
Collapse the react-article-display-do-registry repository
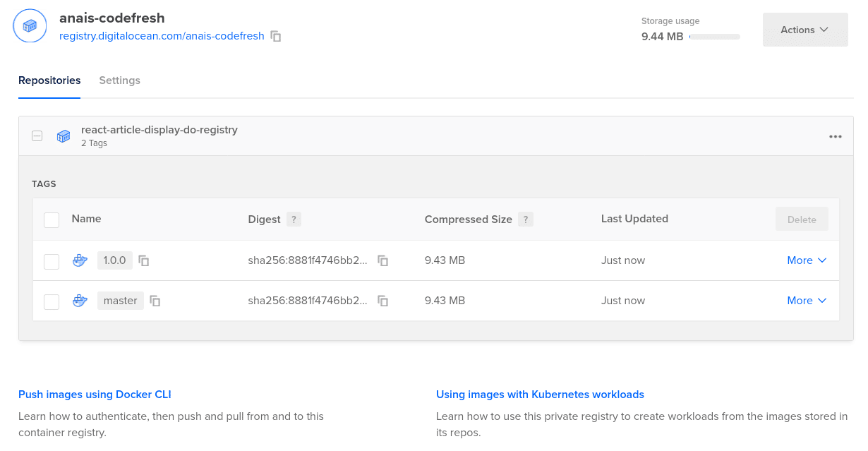[x=37, y=136]
